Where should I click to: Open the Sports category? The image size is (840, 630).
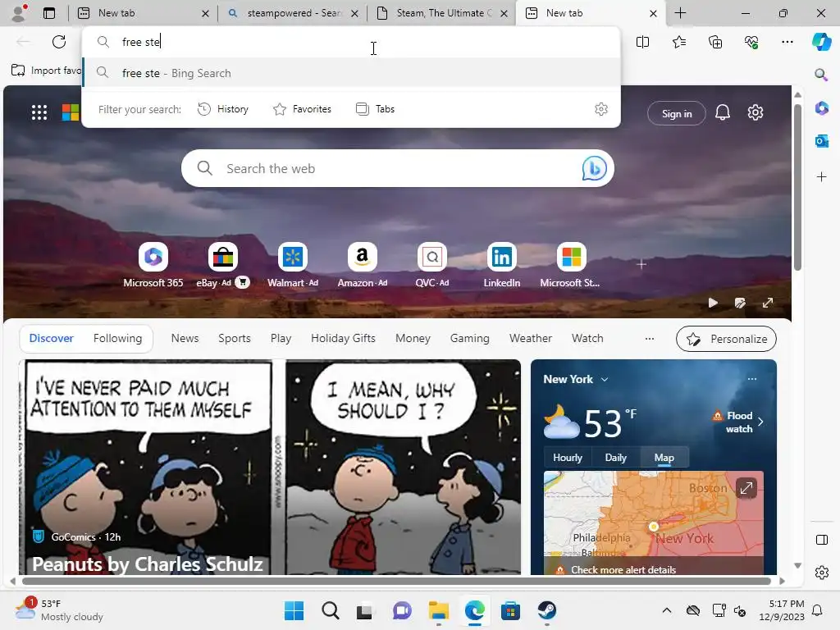pos(234,339)
